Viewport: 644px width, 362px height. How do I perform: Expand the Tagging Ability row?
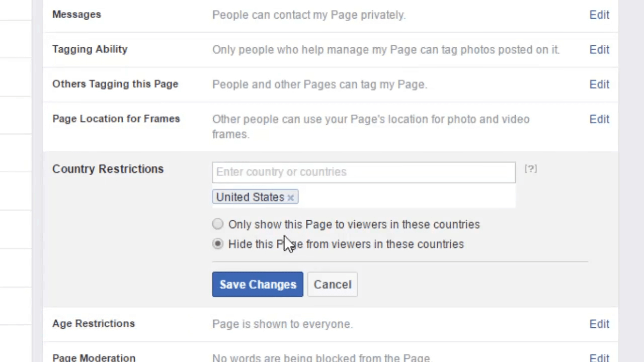point(331,50)
